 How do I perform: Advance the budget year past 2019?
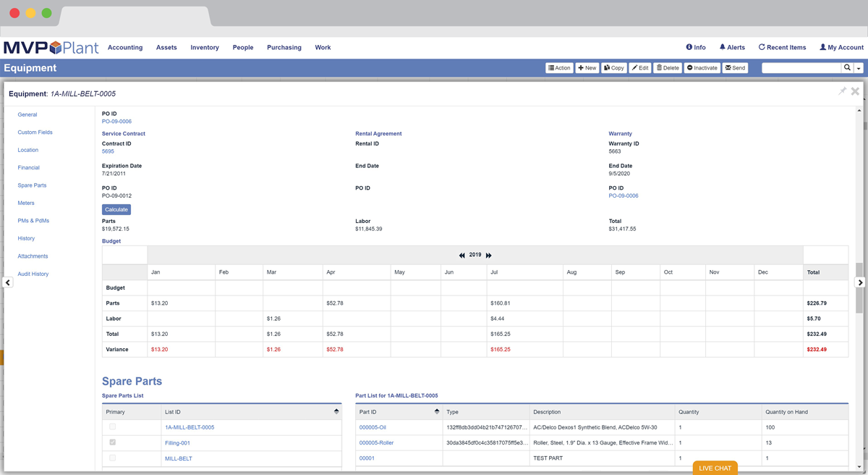click(488, 255)
